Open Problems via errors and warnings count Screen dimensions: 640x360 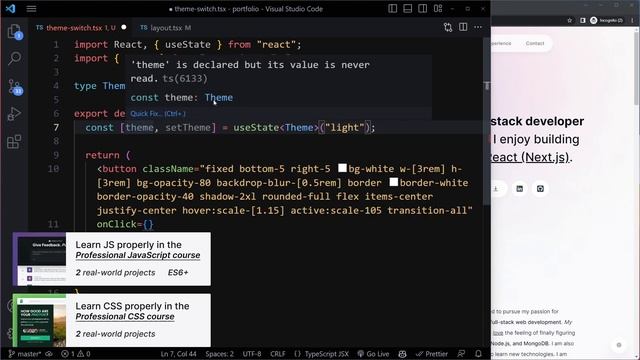(76, 354)
